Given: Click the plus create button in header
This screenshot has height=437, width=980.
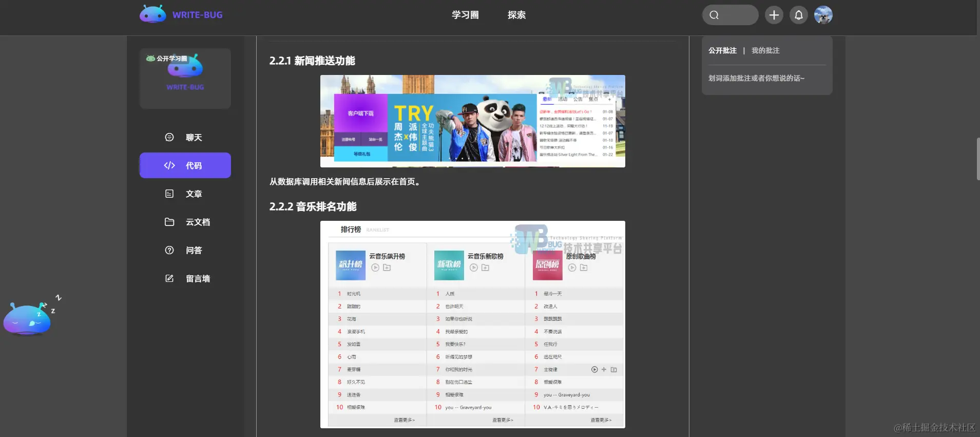Looking at the screenshot, I should [x=774, y=15].
